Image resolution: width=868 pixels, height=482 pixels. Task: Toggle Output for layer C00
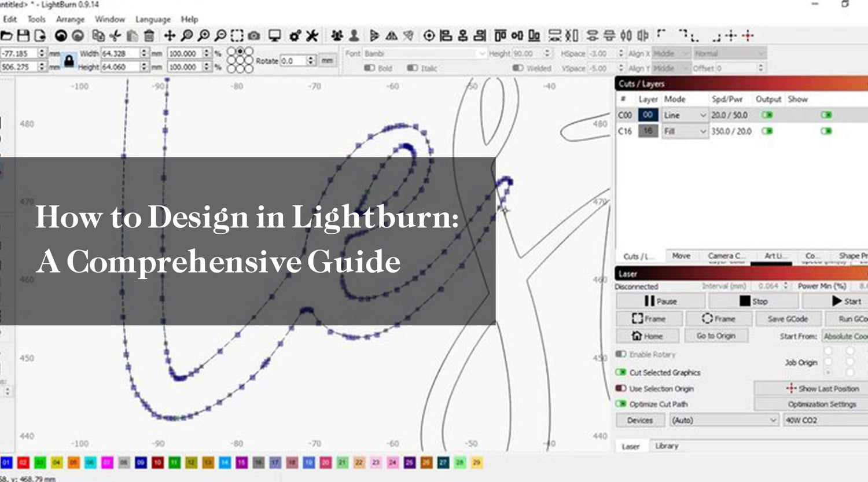click(767, 115)
